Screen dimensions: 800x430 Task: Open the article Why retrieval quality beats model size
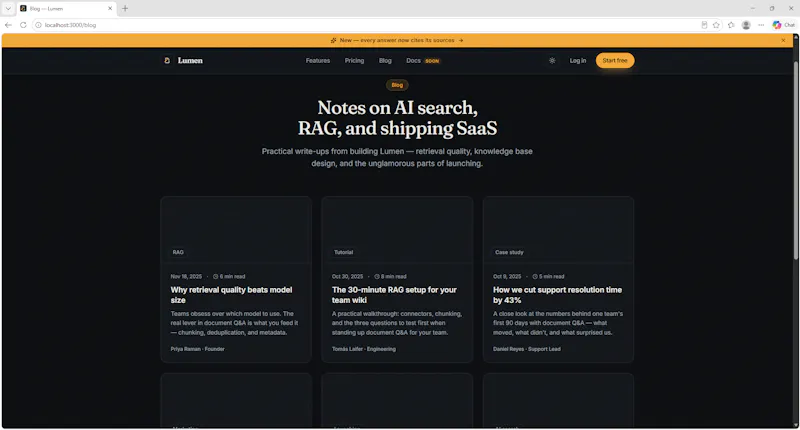(x=231, y=295)
